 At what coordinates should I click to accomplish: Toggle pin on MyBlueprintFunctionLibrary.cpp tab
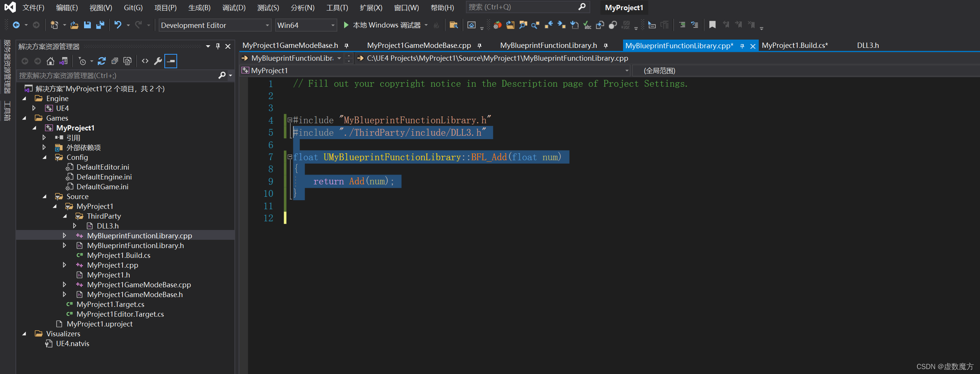coord(742,46)
